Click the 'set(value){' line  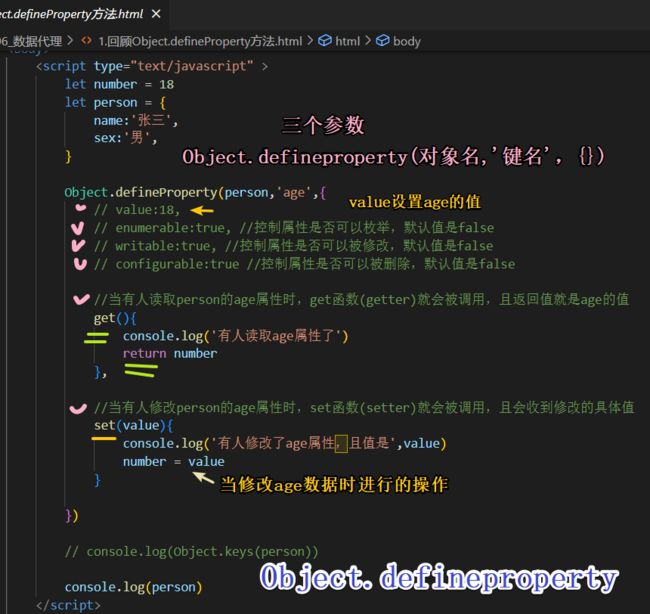(133, 425)
